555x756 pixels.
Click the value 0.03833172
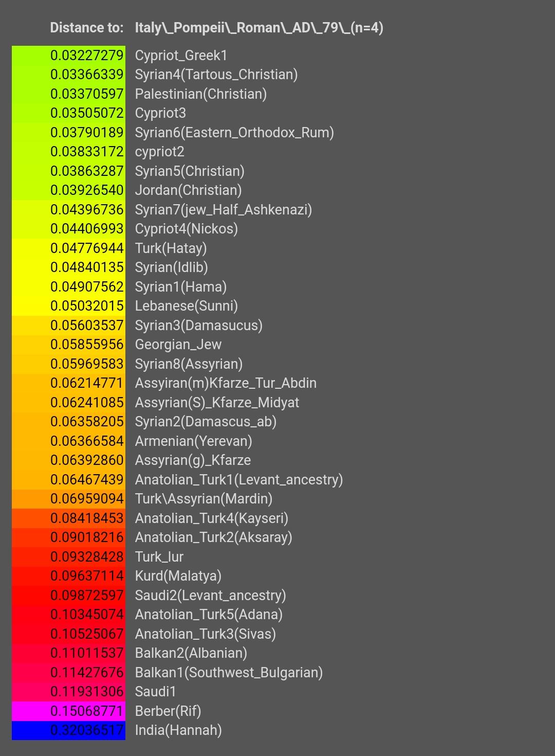click(x=87, y=152)
